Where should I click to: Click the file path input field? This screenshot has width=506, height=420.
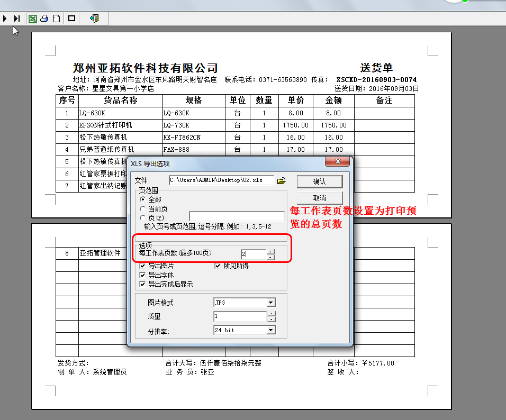221,181
